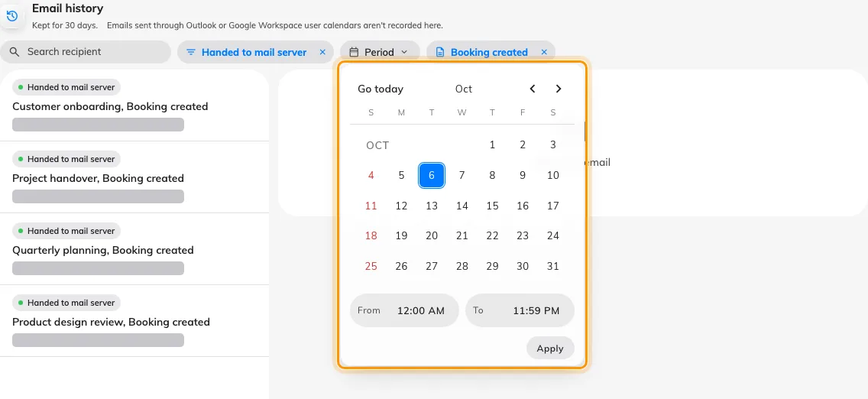Select highlighted October 6 date

tap(432, 176)
